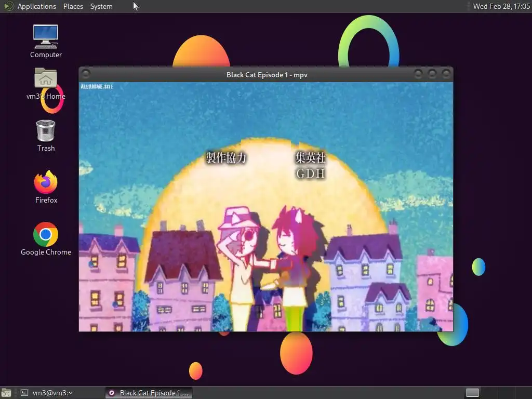Close the Black Cat Episode 1 window
Viewport: 532px width, 399px height.
pyautogui.click(x=446, y=74)
